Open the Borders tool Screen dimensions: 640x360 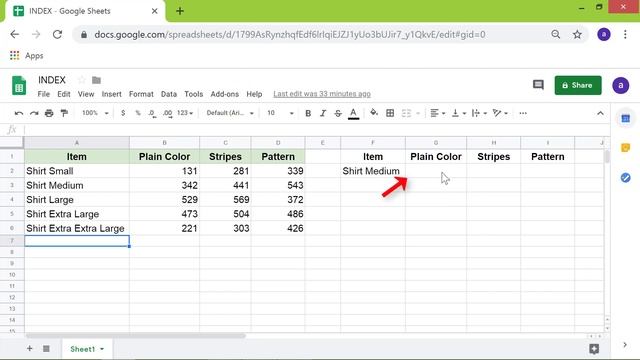tap(390, 113)
